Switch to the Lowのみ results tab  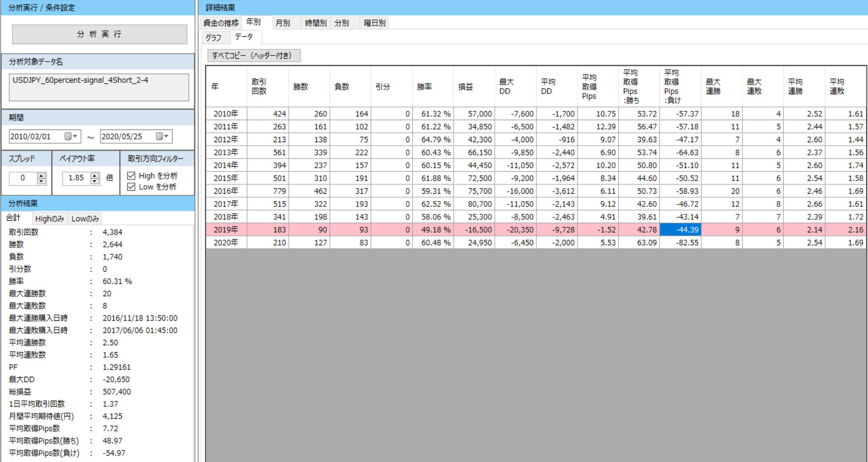coord(85,219)
